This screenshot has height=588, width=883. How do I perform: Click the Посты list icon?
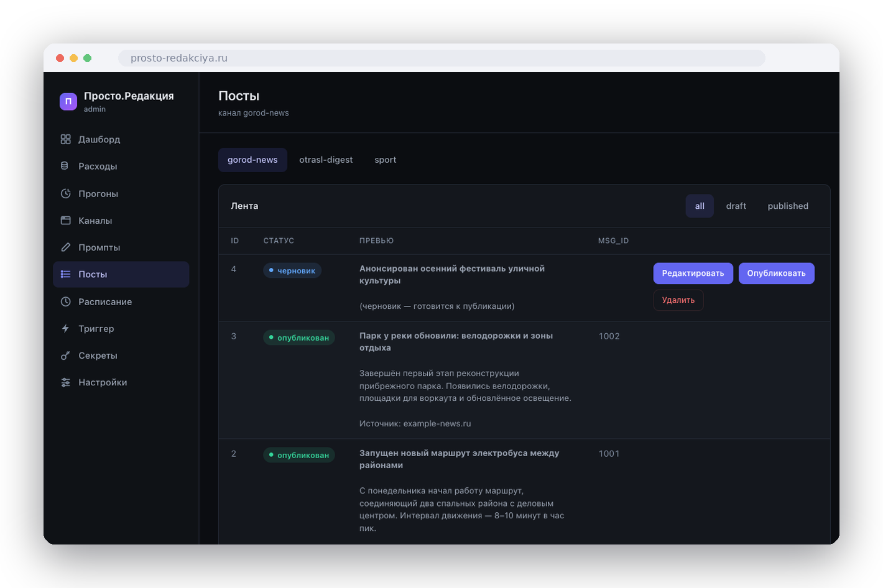click(65, 274)
